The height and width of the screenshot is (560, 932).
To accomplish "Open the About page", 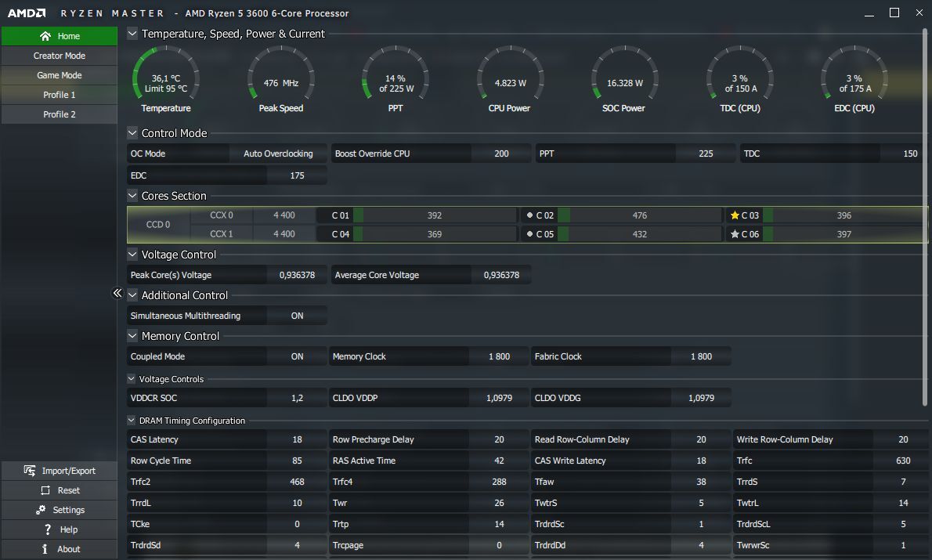I will (x=60, y=549).
